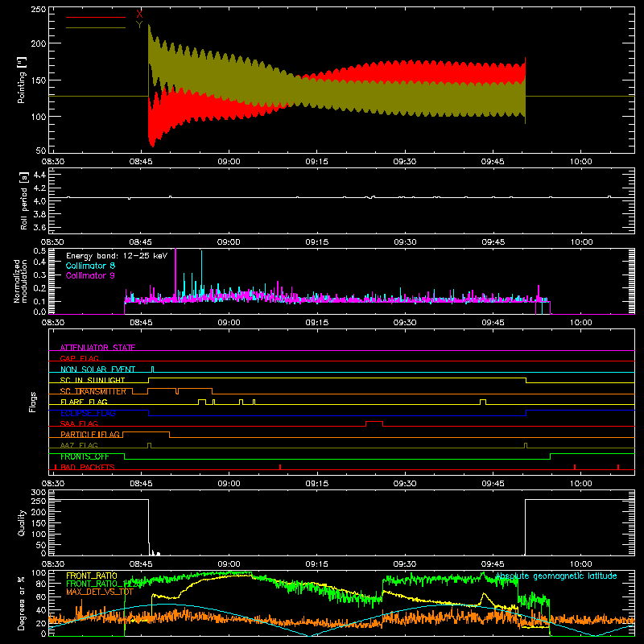This screenshot has height=644, width=644.
Task: Click the 09:15 tick label under Pointing plot
Action: click(316, 162)
